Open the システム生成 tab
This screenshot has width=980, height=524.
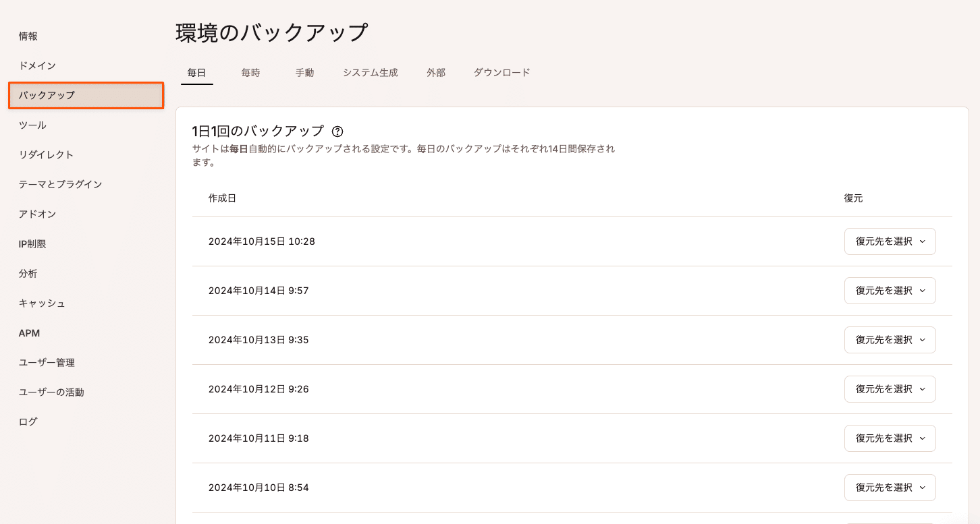(x=370, y=72)
